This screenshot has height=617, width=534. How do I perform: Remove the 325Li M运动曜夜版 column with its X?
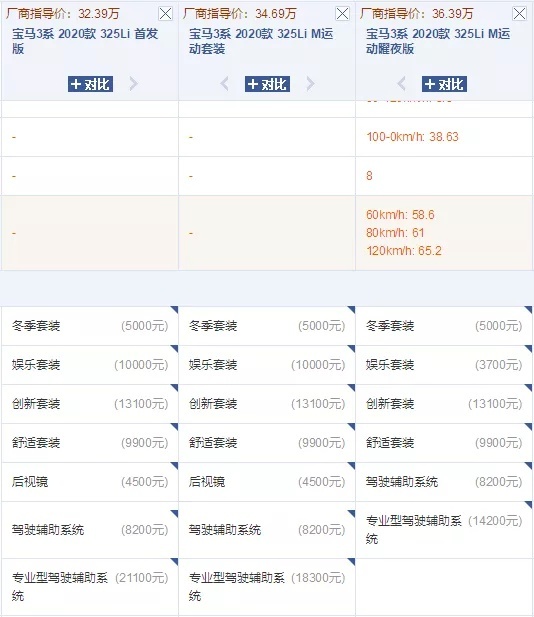coord(519,14)
